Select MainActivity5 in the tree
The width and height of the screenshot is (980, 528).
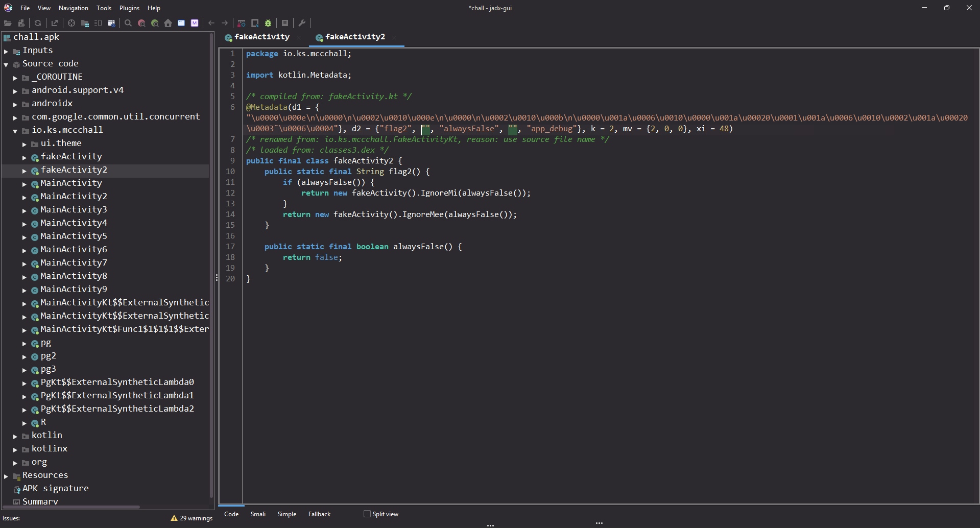[74, 236]
